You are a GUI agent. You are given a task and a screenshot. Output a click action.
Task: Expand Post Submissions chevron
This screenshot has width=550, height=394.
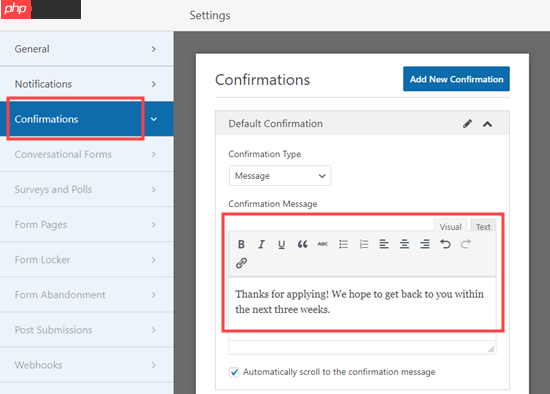click(x=154, y=330)
